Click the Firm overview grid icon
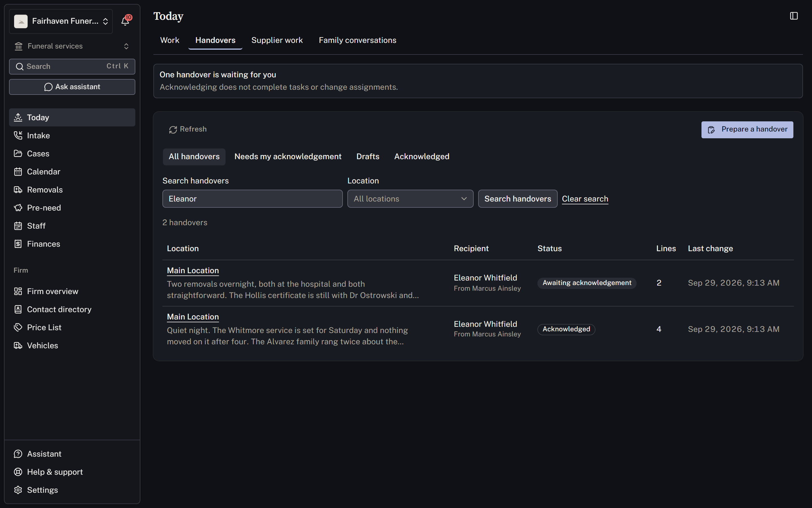The width and height of the screenshot is (812, 508). click(x=18, y=291)
